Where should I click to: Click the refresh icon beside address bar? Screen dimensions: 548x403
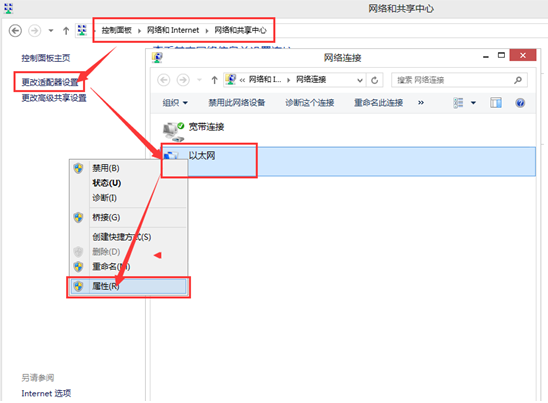(374, 80)
